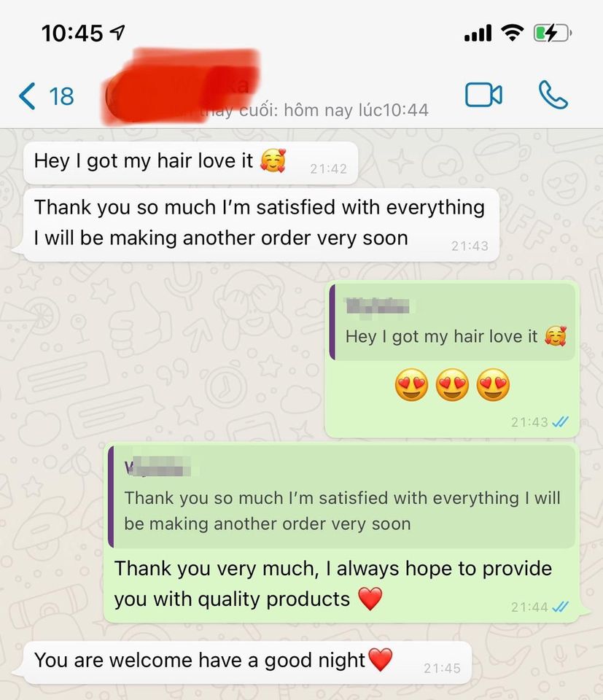Tap the red heart after 'good night'
The width and height of the screenshot is (603, 700).
click(x=381, y=659)
